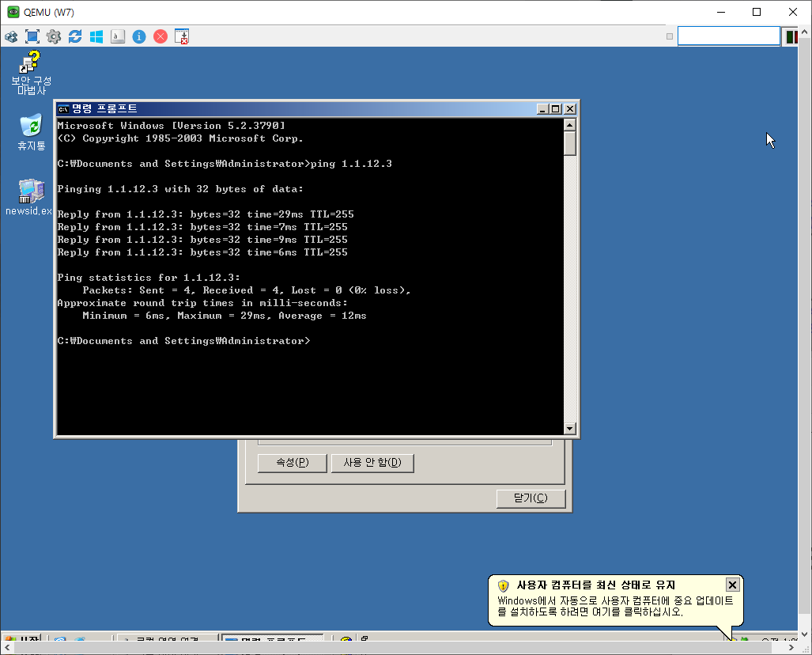
Task: Click command prompt scrollbar up arrow
Action: (569, 125)
